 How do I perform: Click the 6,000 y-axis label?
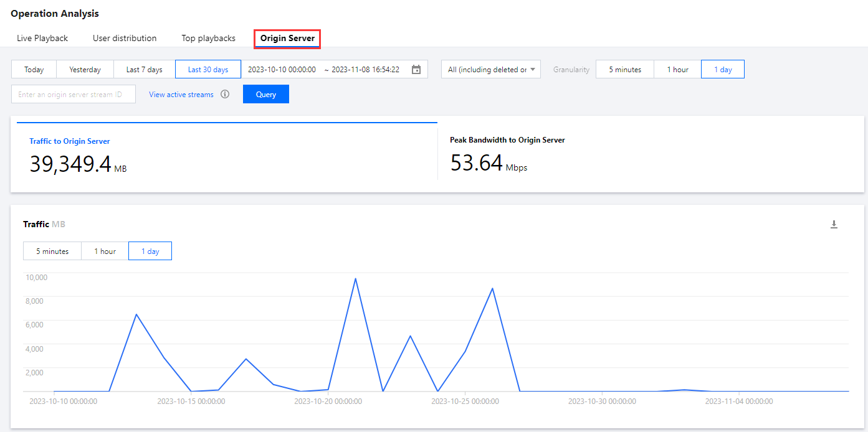[x=35, y=324]
